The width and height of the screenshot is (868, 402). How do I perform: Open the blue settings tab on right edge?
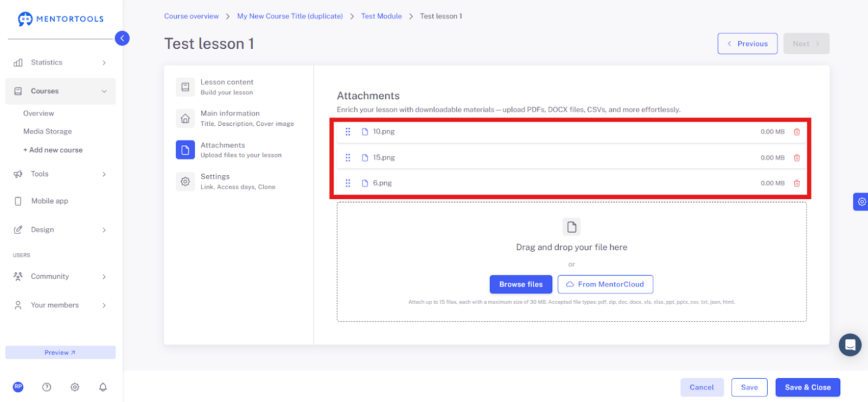[x=861, y=202]
